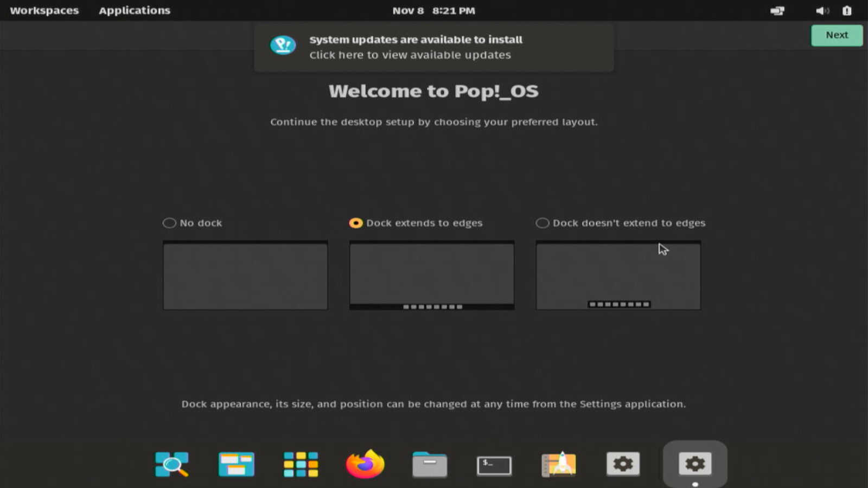Choose "Dock doesn't extend to edges" radio option
The image size is (868, 488).
click(x=542, y=223)
